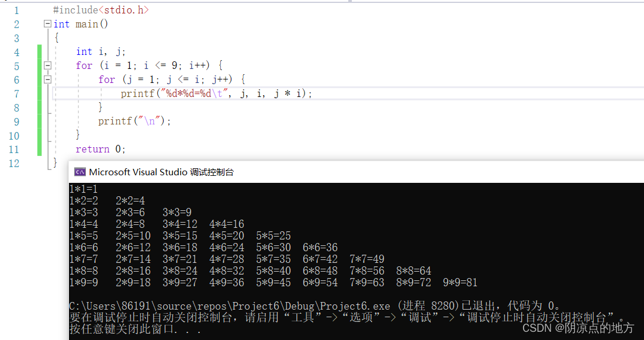Click the 'return 0;' statement
The image size is (644, 340).
pos(101,149)
